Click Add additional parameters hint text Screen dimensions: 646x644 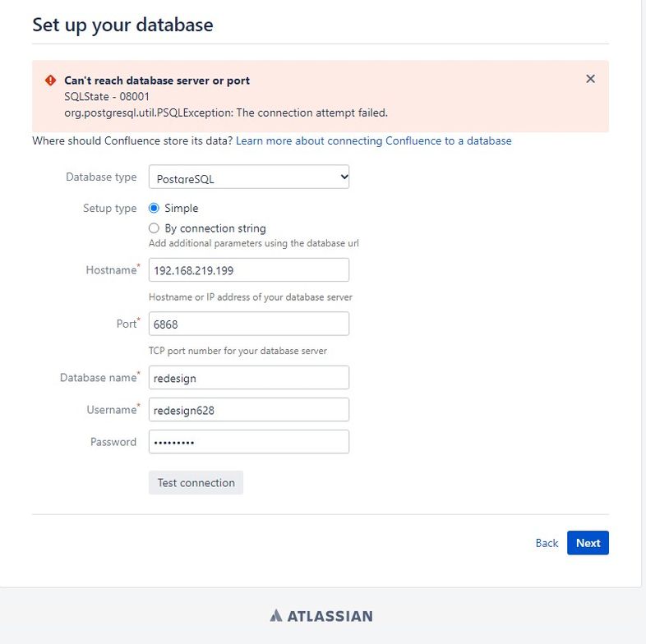(x=254, y=243)
